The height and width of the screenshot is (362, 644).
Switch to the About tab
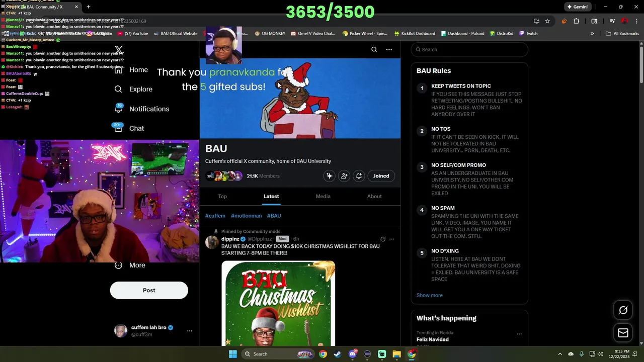point(374,196)
